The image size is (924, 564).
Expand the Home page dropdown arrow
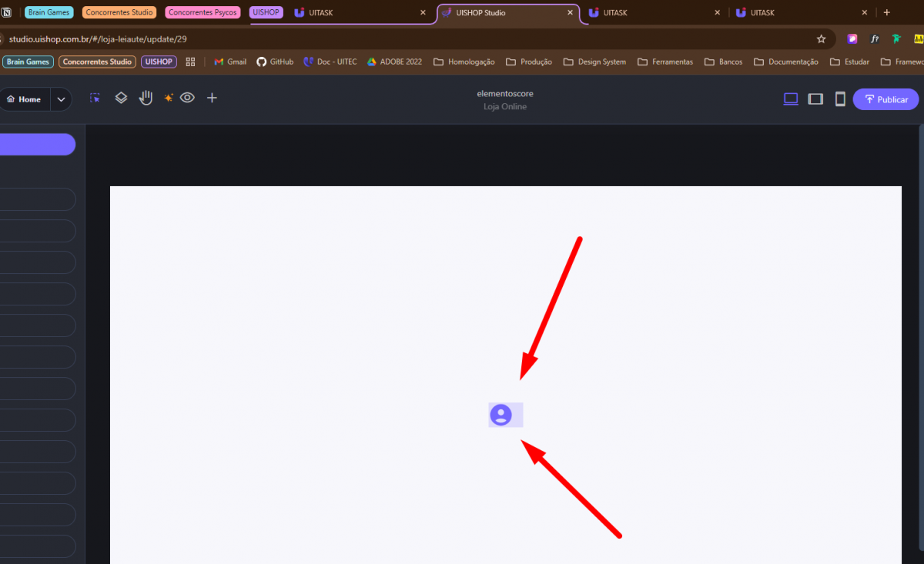[61, 99]
